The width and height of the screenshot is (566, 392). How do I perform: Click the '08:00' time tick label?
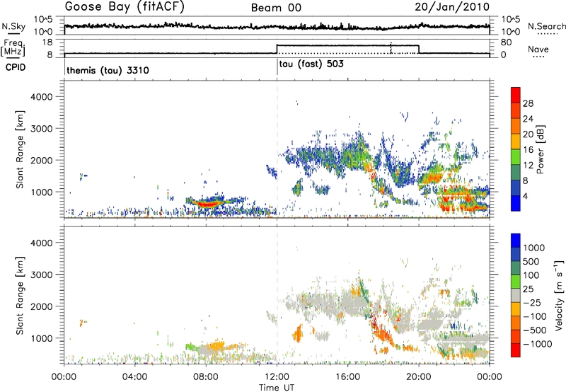(206, 377)
